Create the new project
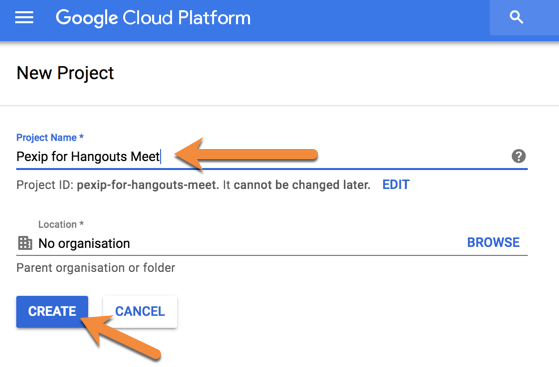The image size is (559, 367). (x=52, y=311)
